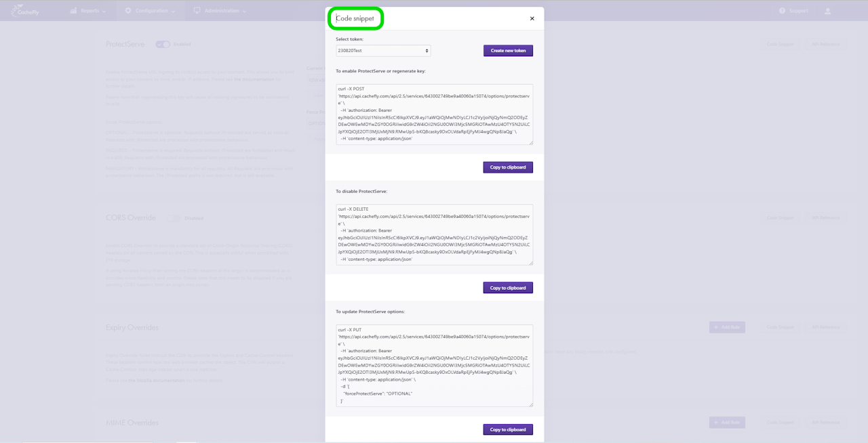Click the Expiry Overrides Code Snippet button
The image size is (868, 443).
(781, 327)
